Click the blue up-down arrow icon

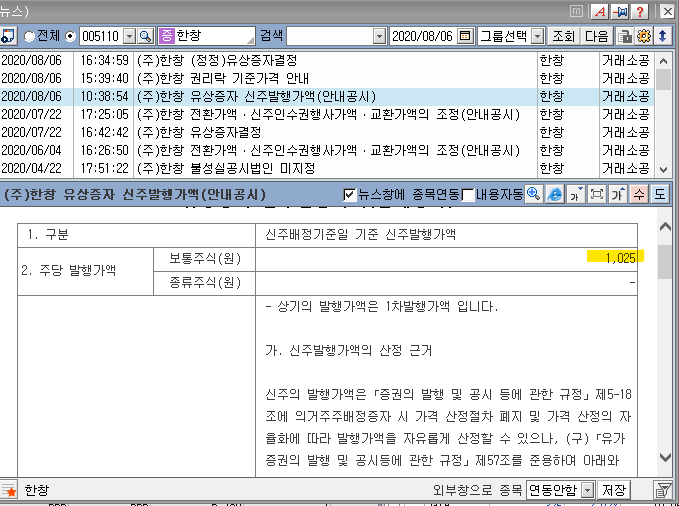tap(663, 36)
